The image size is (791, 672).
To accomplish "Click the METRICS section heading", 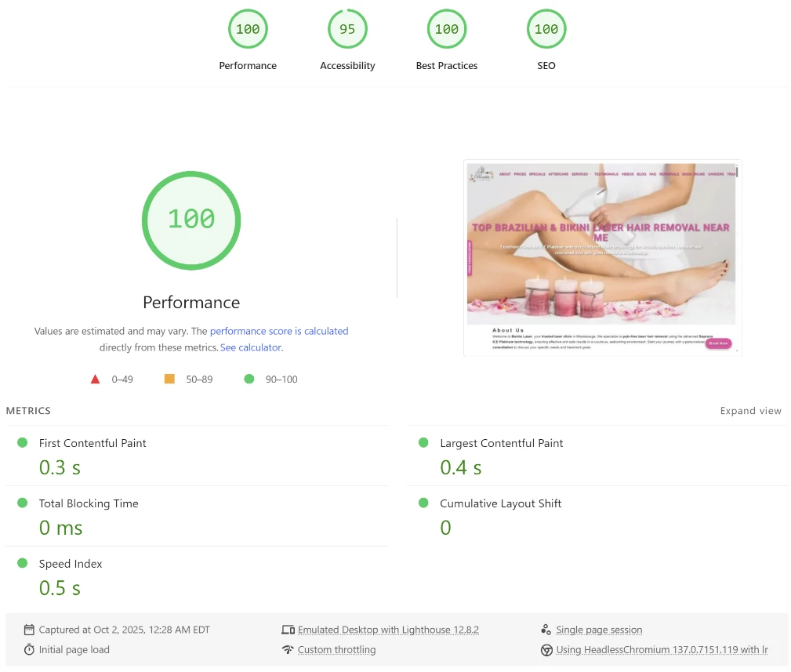I will 28,411.
